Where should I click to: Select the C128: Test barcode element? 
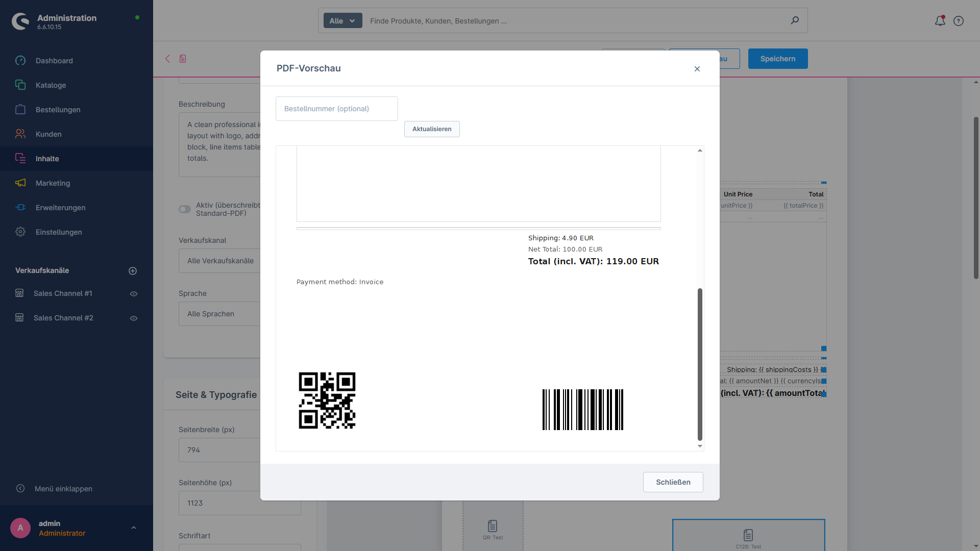[x=748, y=536]
